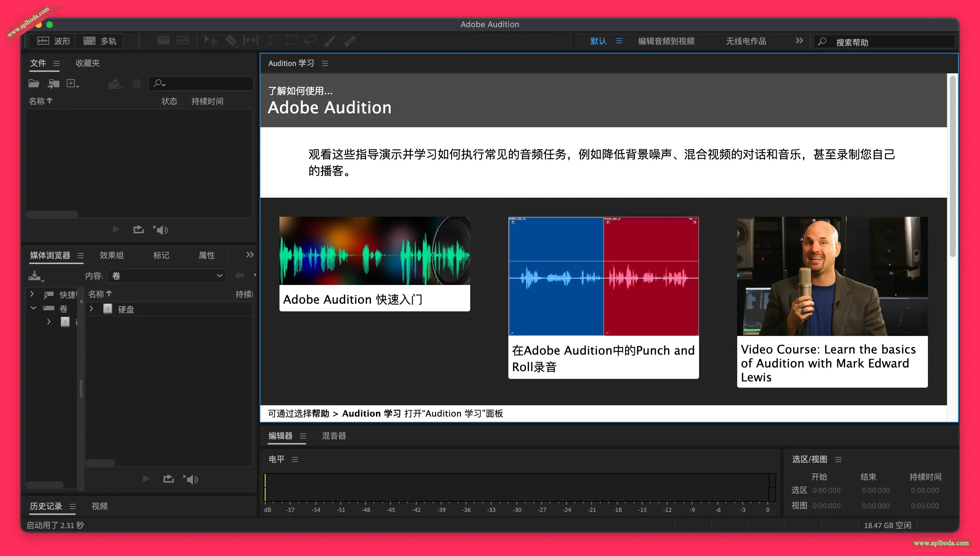Open the 混音器 tab

tap(334, 436)
